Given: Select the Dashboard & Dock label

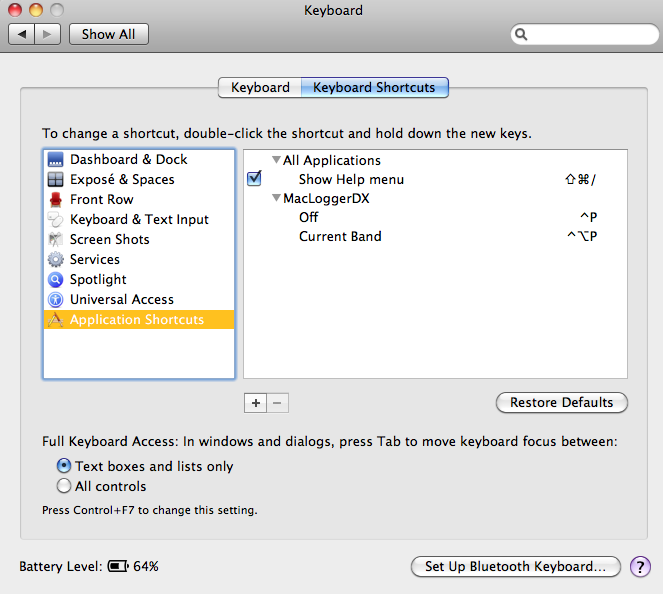Looking at the screenshot, I should pos(129,159).
